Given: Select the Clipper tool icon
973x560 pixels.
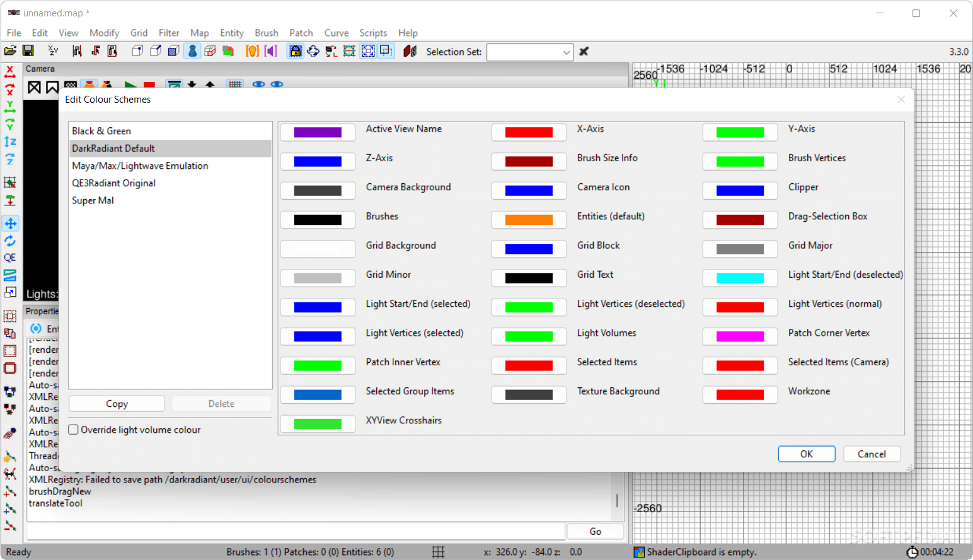Looking at the screenshot, I should pyautogui.click(x=10, y=275).
